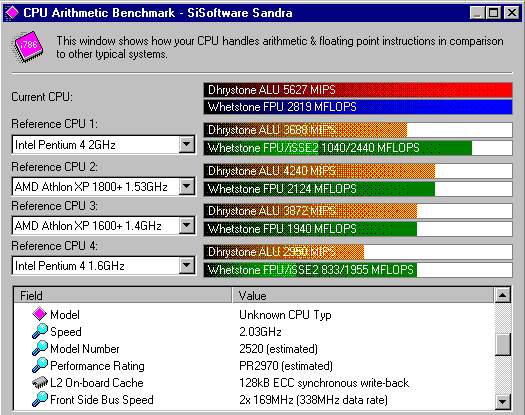Click the Dhrystone ALU 2950 MIPS bar
The height and width of the screenshot is (415, 525).
tap(358, 252)
